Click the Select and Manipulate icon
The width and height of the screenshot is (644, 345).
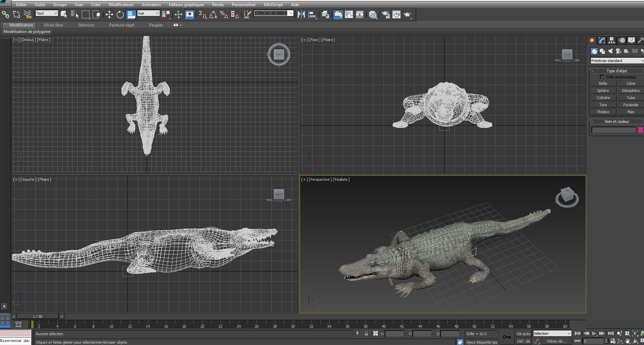(x=178, y=14)
